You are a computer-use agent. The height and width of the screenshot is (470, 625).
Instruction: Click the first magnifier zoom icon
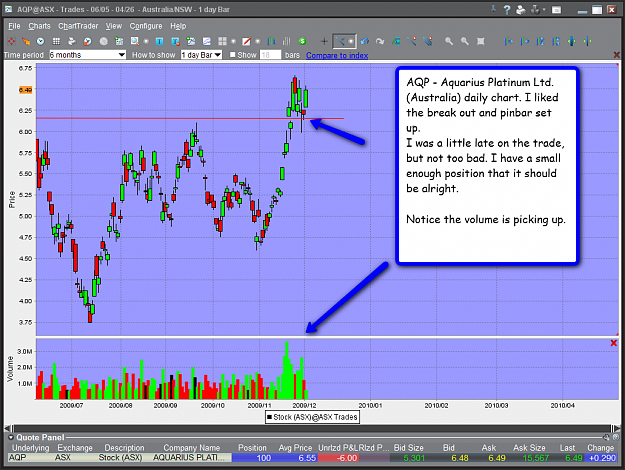449,41
